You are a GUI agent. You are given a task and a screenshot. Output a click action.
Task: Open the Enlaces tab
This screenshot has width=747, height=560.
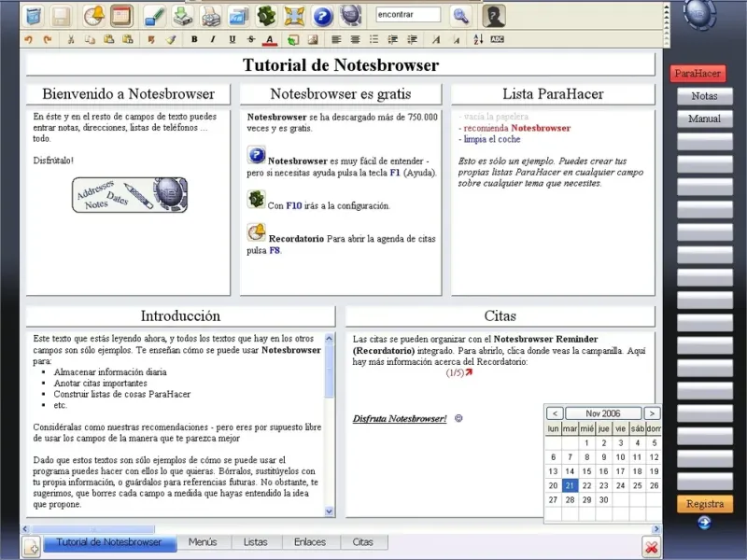(310, 541)
